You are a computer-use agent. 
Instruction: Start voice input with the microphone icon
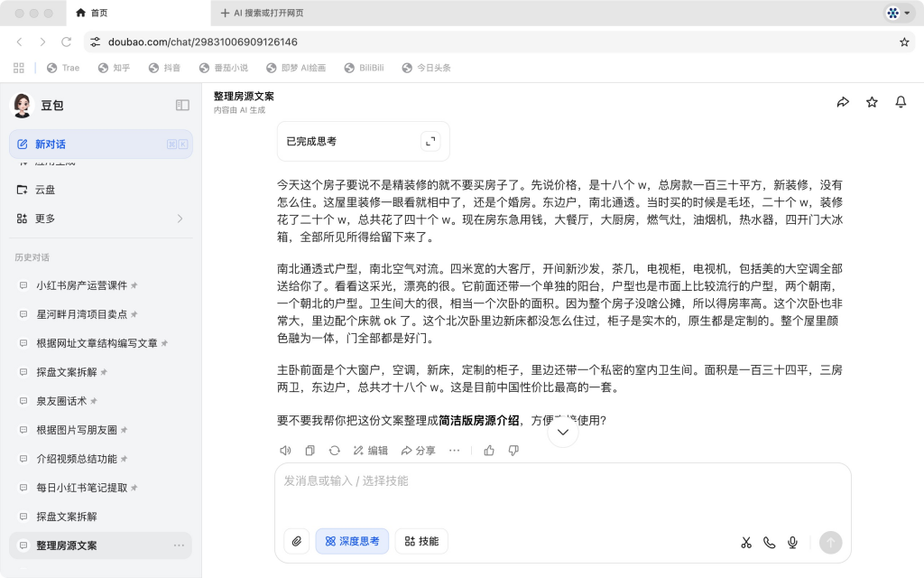(792, 542)
